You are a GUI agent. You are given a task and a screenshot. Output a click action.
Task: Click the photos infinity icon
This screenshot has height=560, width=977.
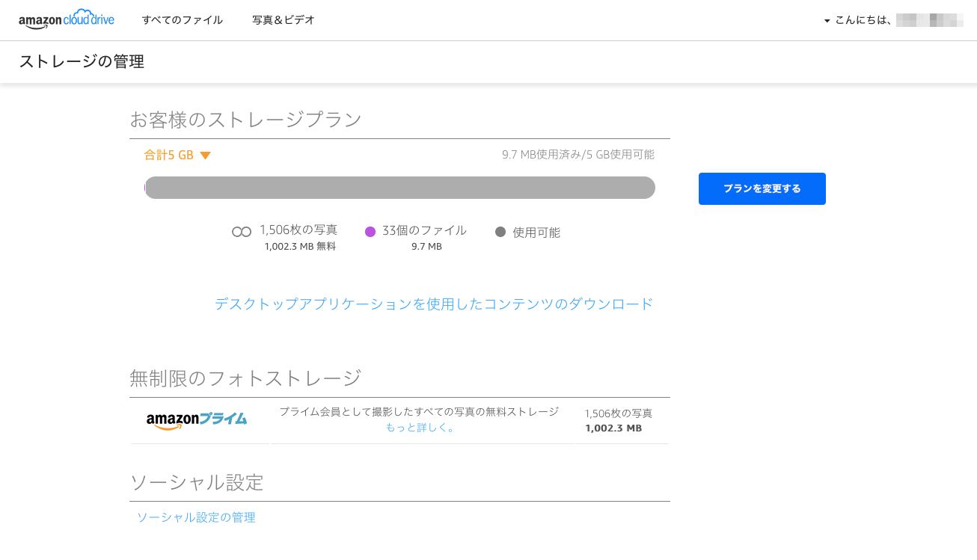[x=242, y=232]
